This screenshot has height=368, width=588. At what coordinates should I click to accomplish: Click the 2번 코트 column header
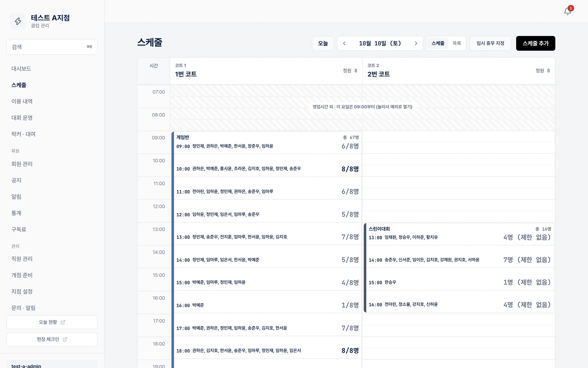459,71
